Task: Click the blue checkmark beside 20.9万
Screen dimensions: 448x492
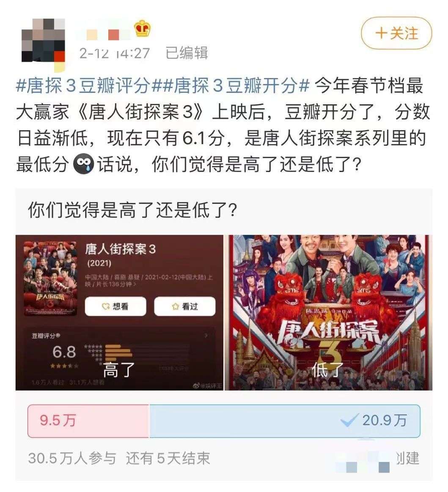Action: pos(349,420)
